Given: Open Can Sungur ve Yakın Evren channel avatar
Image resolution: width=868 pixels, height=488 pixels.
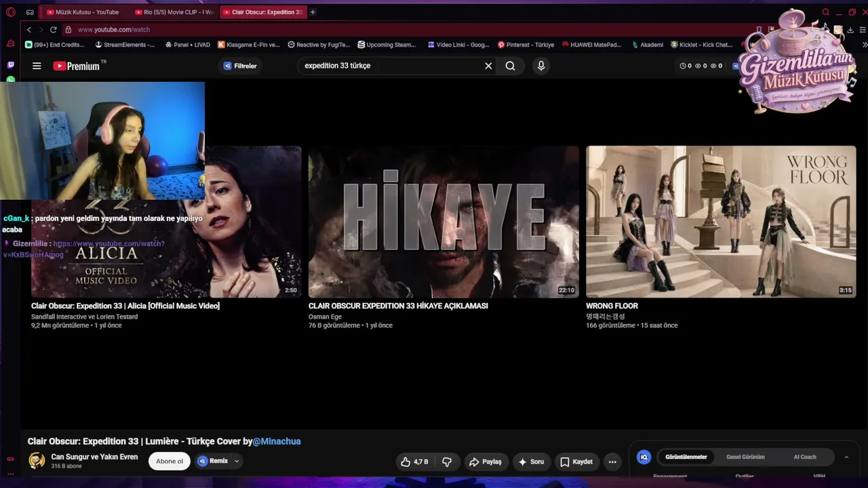Looking at the screenshot, I should (x=37, y=461).
